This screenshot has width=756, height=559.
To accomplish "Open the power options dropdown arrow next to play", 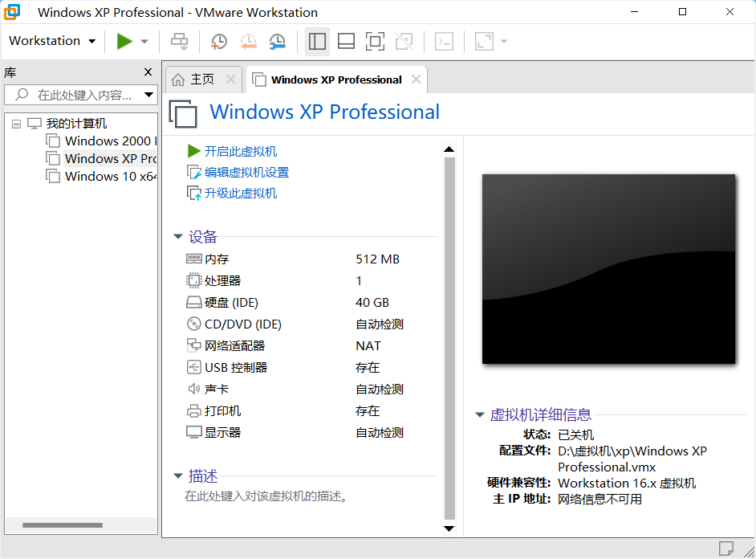I will point(144,41).
